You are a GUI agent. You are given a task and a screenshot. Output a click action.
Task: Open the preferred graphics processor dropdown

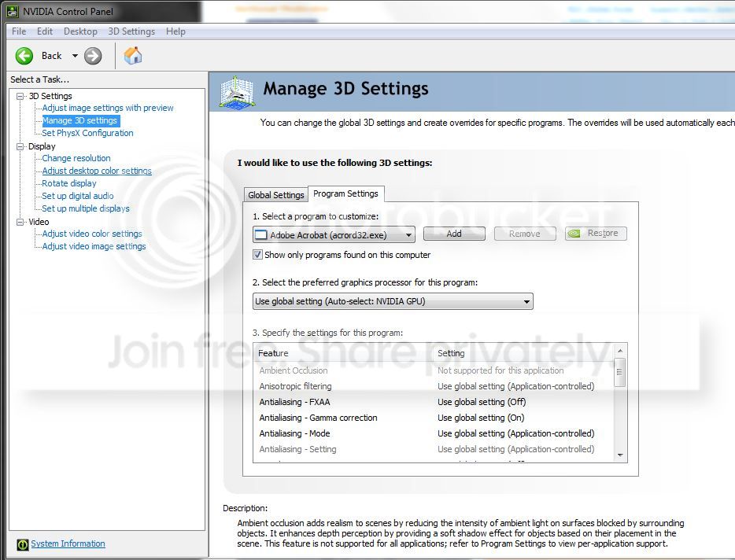pyautogui.click(x=526, y=301)
